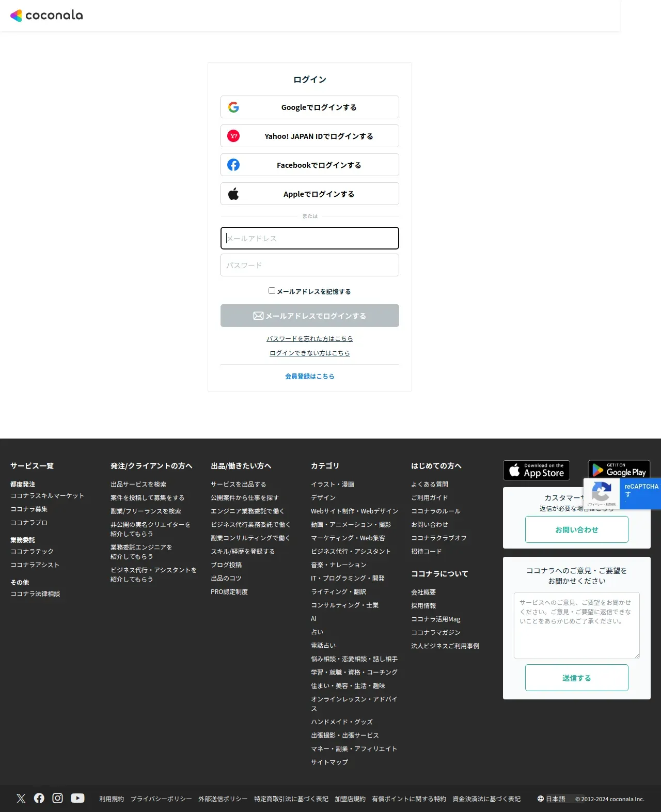The image size is (661, 812).
Task: Open ココナラプロ footer link
Action: click(29, 523)
